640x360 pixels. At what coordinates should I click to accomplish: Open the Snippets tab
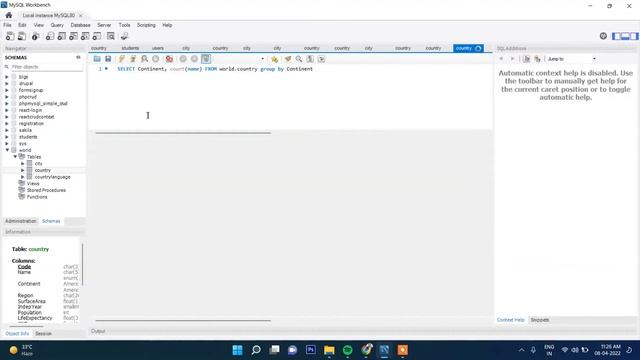coord(540,320)
